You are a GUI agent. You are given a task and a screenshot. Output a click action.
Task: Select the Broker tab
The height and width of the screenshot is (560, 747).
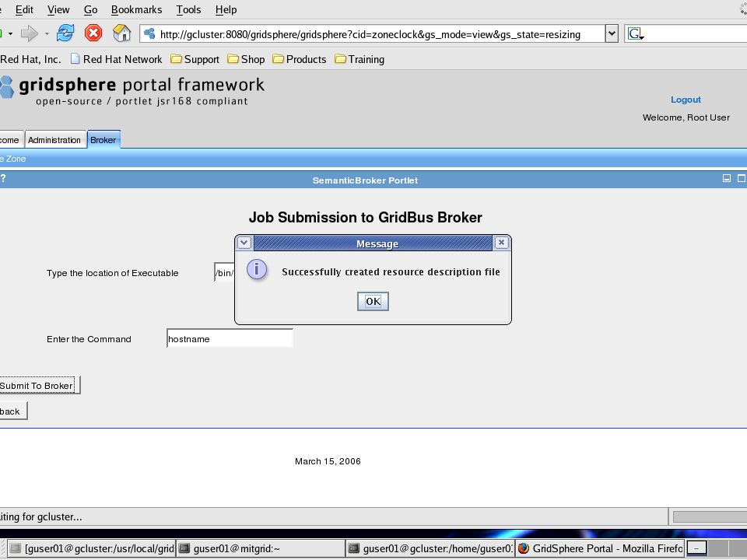[x=103, y=139]
